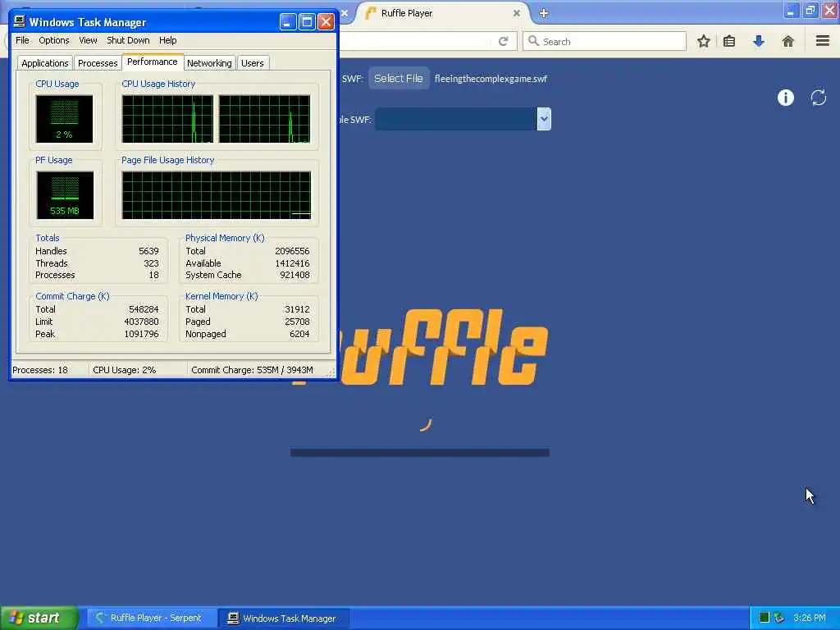Screen dimensions: 840x630
Task: Switch to the Processes tab
Action: [98, 63]
